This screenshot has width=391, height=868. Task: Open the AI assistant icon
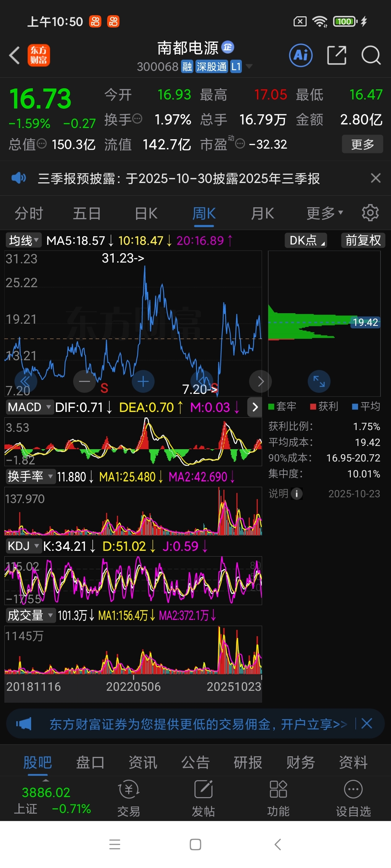tap(301, 55)
